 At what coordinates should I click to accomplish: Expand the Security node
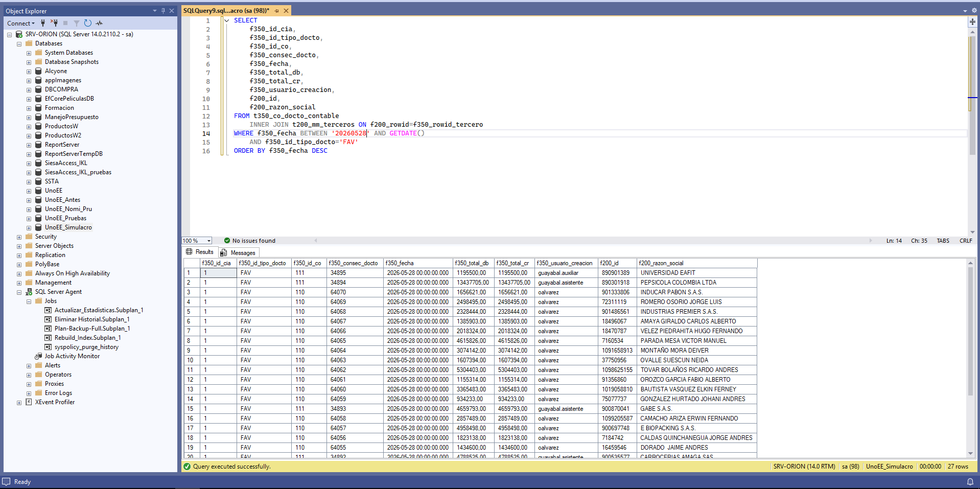pyautogui.click(x=19, y=237)
